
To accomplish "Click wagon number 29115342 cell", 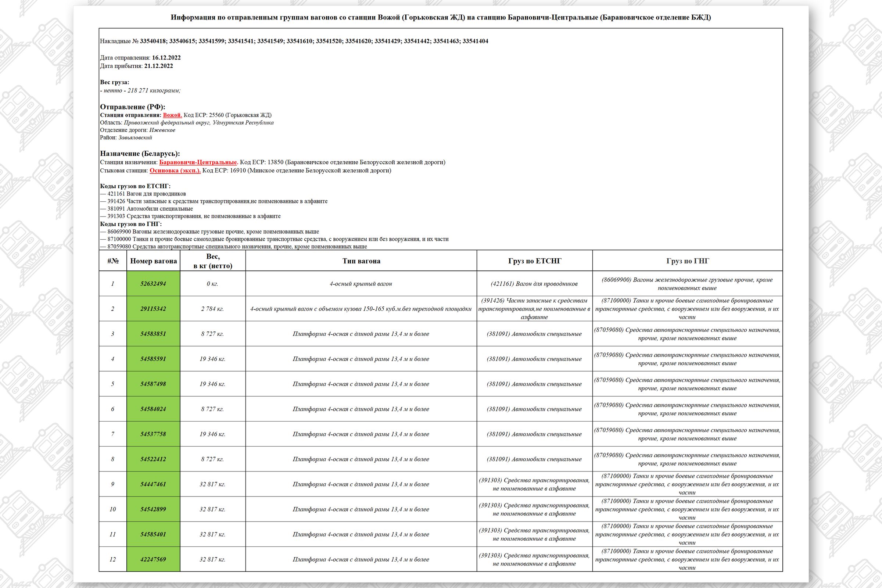I will pyautogui.click(x=153, y=309).
